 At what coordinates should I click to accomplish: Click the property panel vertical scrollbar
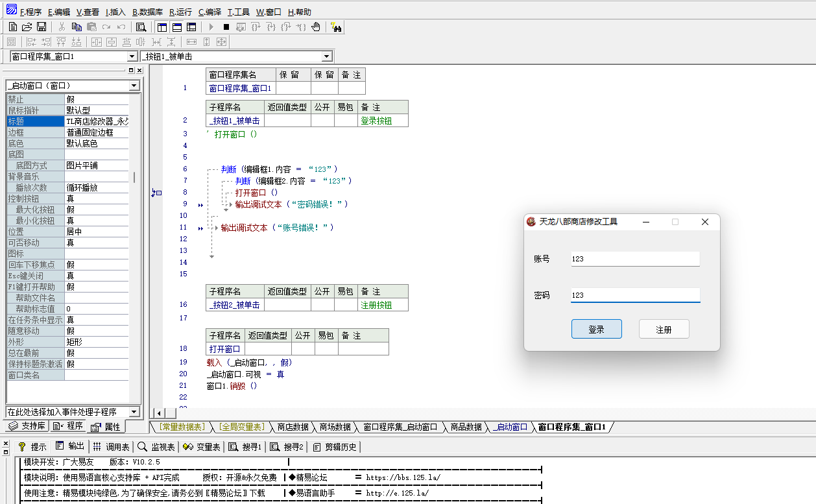(134, 177)
